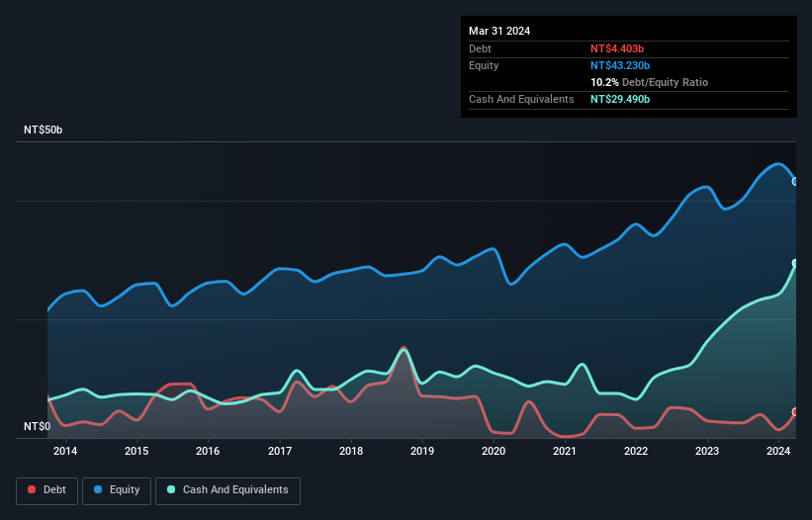Select the 2017 x-axis label
The width and height of the screenshot is (812, 520).
(x=280, y=451)
